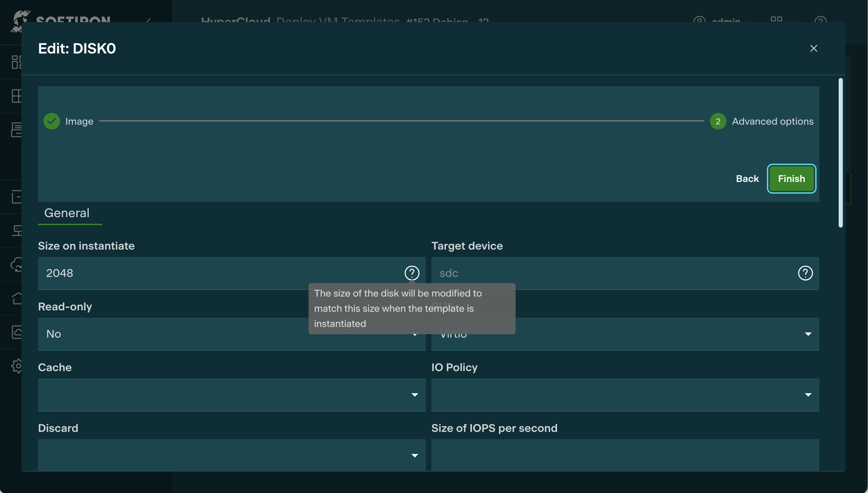868x493 pixels.
Task: Open the Virtio bus dropdown arrow
Action: pyautogui.click(x=808, y=334)
